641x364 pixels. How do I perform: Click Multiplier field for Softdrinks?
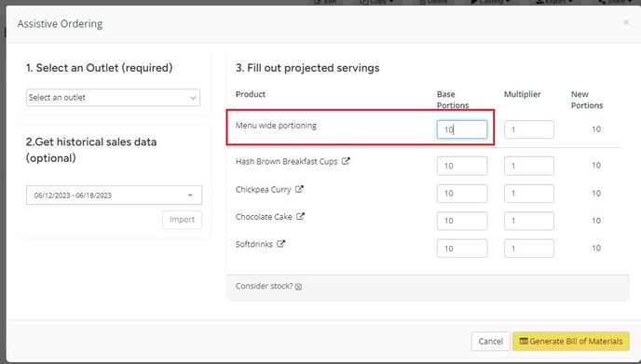click(x=529, y=249)
